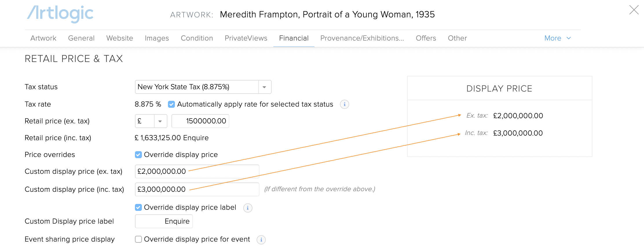Click the Artlogic logo
644x252 pixels.
[x=60, y=14]
